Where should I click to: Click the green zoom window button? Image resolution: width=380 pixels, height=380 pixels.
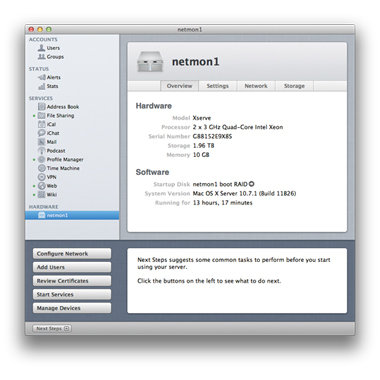coord(49,29)
